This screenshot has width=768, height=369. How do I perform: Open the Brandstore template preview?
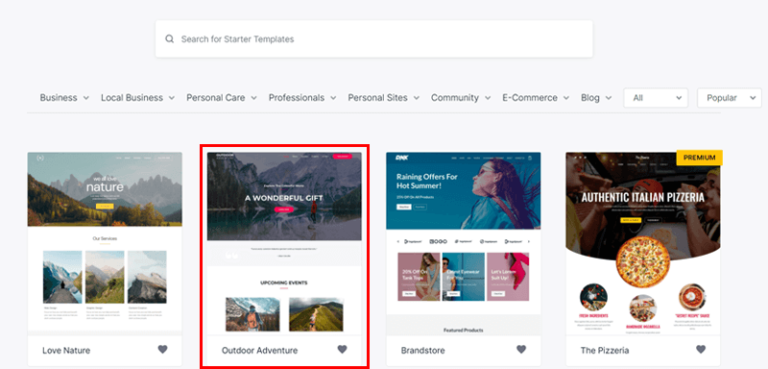pos(463,244)
